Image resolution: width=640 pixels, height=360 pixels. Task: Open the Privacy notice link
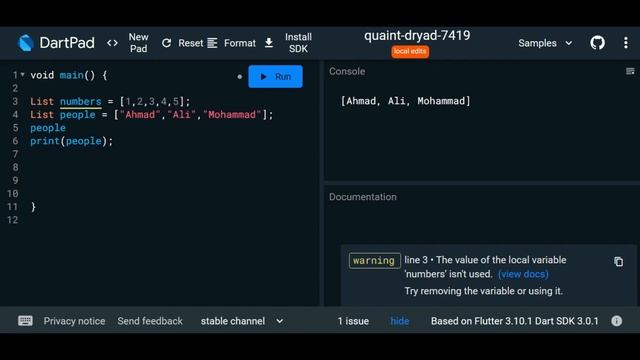[x=74, y=321]
